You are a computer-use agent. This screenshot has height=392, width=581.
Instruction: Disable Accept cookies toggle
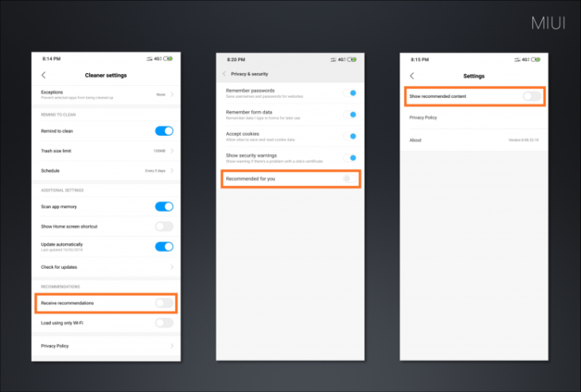pos(349,136)
